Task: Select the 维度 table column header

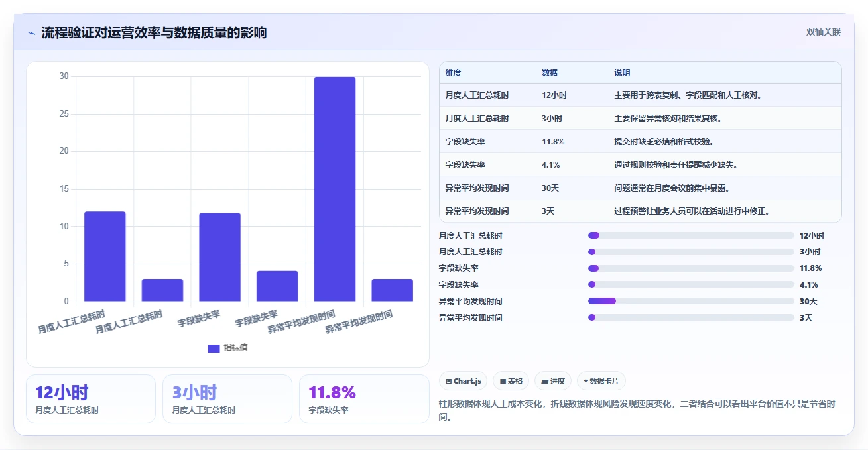Action: coord(454,73)
